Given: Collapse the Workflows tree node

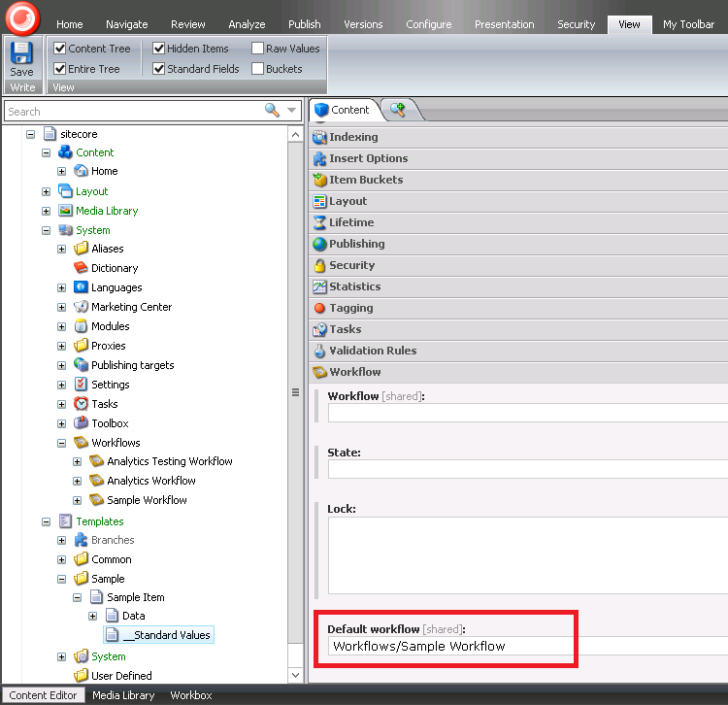Looking at the screenshot, I should [61, 443].
